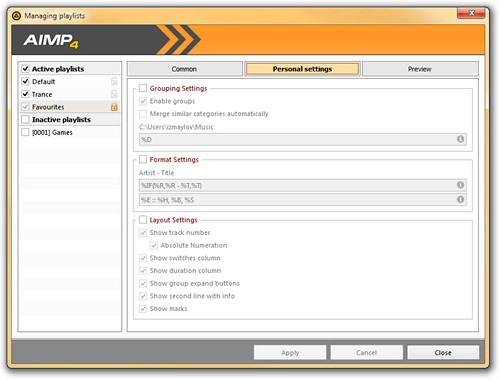500x380 pixels.
Task: Uncheck the Default playlist checkbox
Action: [x=25, y=81]
